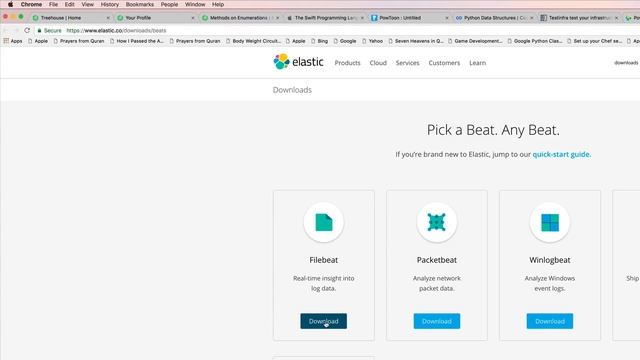640x360 pixels.
Task: Download Packetbeat
Action: tap(437, 321)
